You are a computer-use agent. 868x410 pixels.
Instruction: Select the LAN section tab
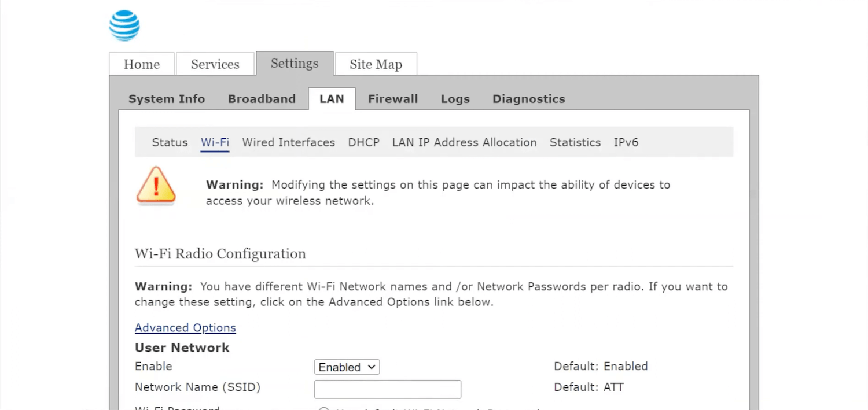click(332, 99)
